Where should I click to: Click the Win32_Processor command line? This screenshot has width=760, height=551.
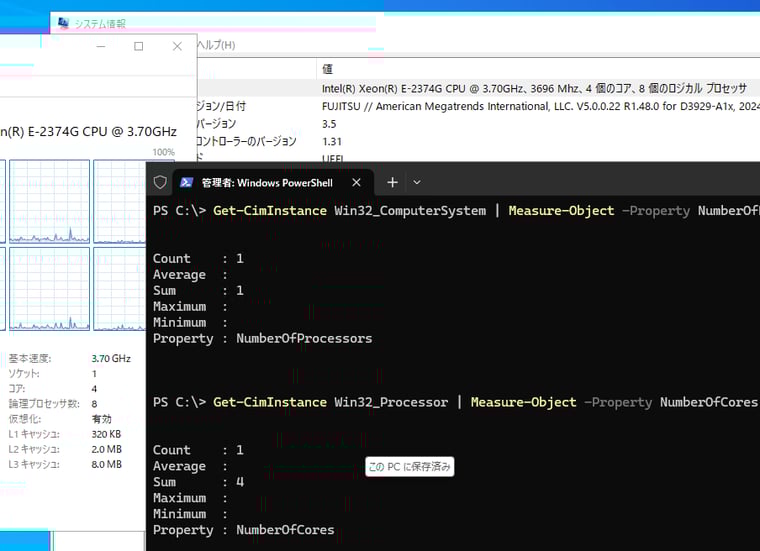(x=455, y=402)
